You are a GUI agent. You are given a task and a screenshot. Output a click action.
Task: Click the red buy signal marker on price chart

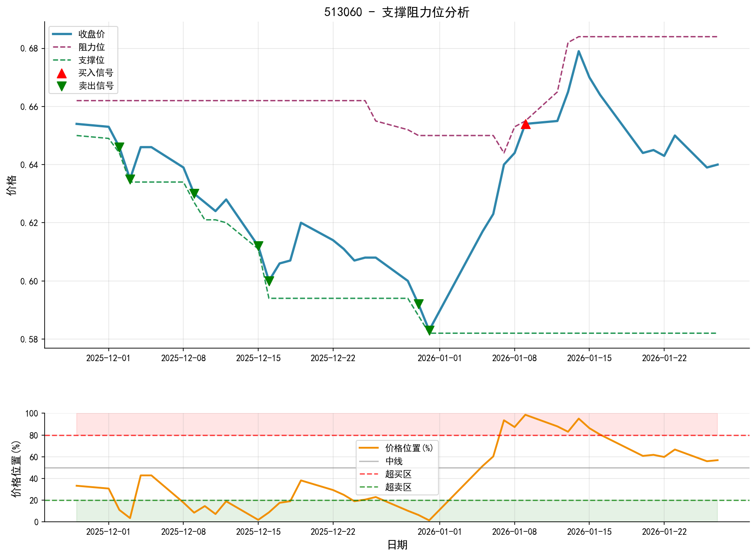click(526, 124)
